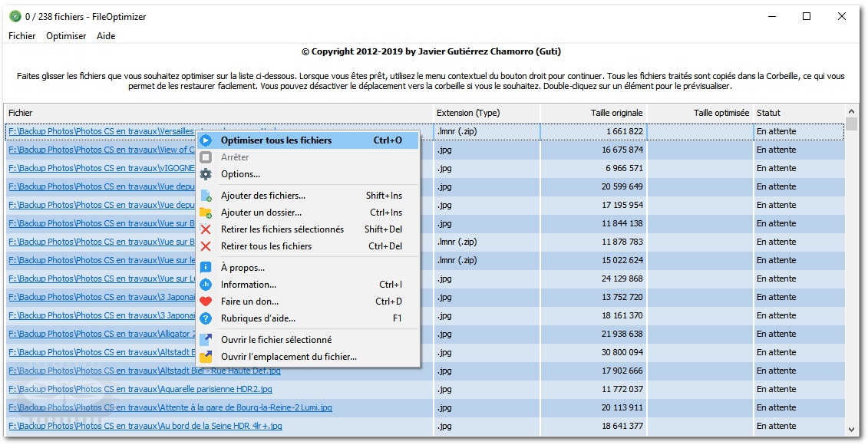868x445 pixels.
Task: Click the vertical scrollbar thumb
Action: pyautogui.click(x=851, y=124)
